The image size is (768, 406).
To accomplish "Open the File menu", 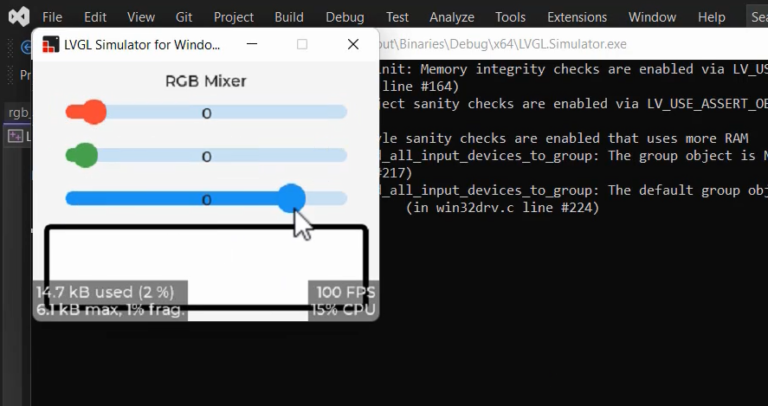I will click(x=52, y=17).
